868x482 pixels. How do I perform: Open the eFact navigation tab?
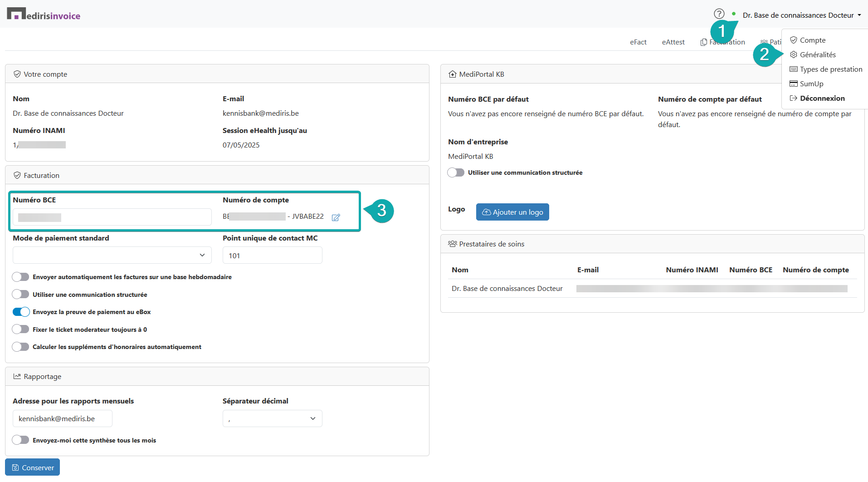click(638, 42)
